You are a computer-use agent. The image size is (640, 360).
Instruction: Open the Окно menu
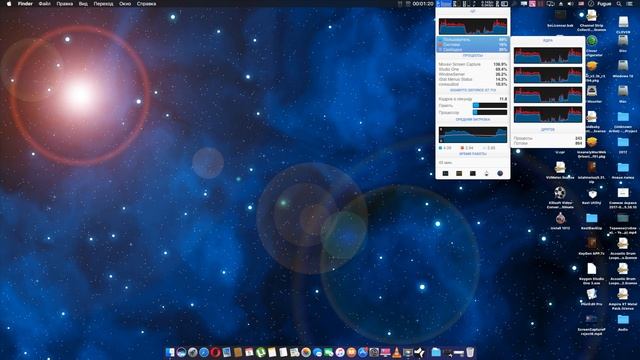pos(125,4)
